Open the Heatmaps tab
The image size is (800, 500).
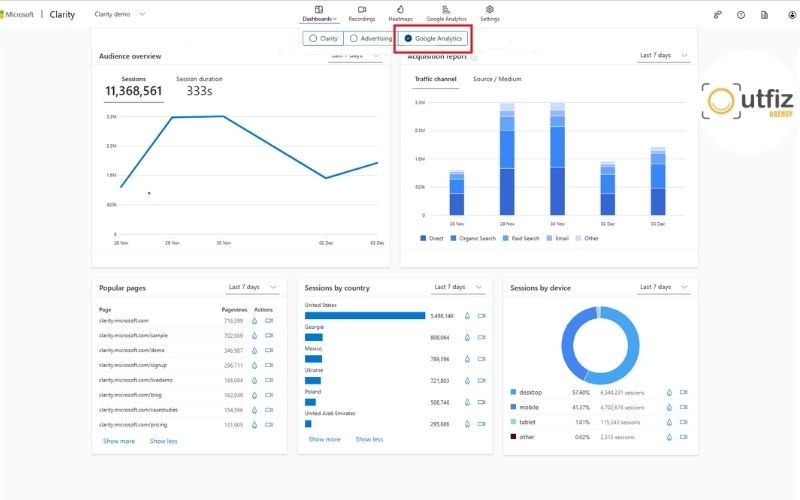401,14
